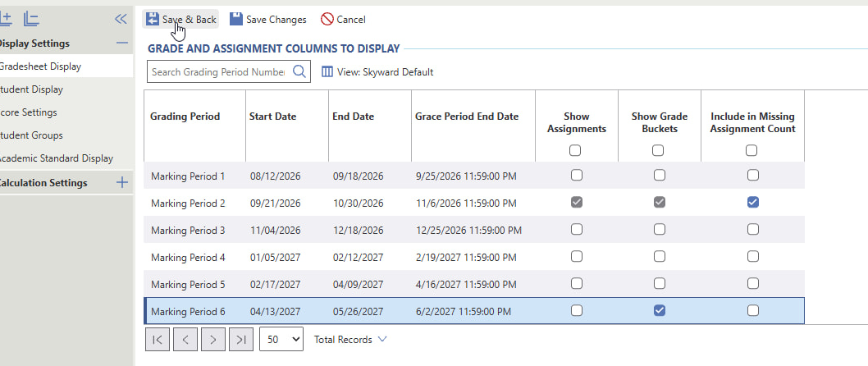Uncheck Show Grade Buckets for Marking Period 6
Image resolution: width=868 pixels, height=366 pixels.
click(x=659, y=311)
